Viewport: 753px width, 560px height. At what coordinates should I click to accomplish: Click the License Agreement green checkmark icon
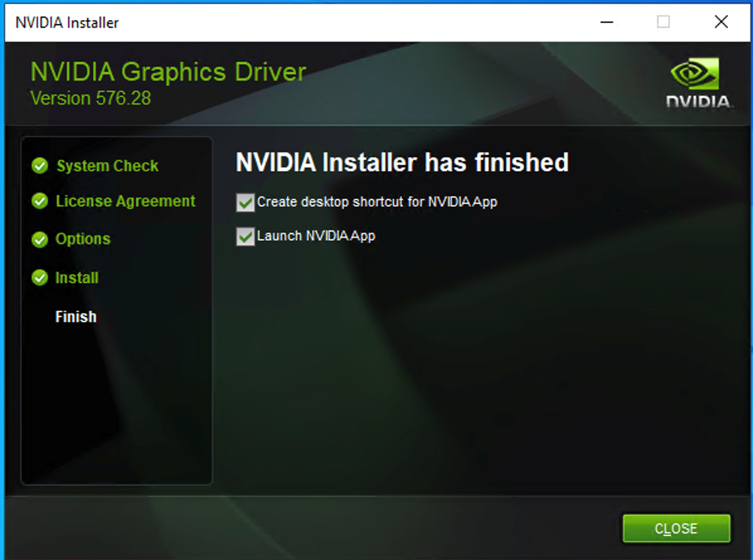pyautogui.click(x=40, y=201)
